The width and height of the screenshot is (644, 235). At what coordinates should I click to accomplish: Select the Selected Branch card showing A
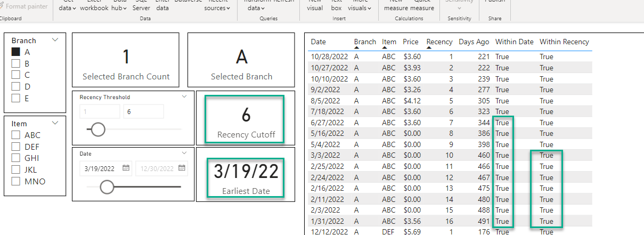[x=241, y=60]
